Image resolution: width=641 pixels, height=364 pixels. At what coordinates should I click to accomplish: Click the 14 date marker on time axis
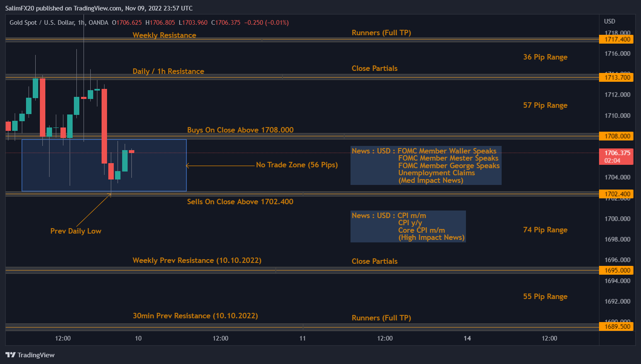[x=467, y=338]
